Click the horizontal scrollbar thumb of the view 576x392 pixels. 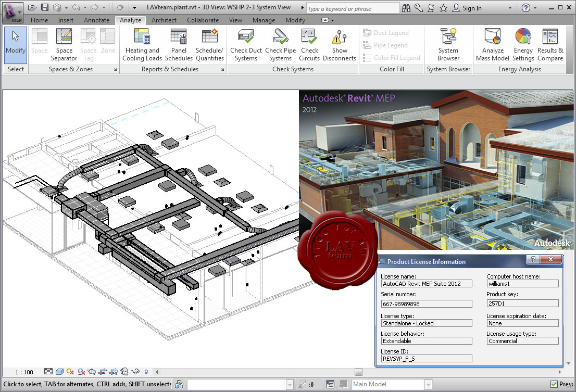coord(358,372)
